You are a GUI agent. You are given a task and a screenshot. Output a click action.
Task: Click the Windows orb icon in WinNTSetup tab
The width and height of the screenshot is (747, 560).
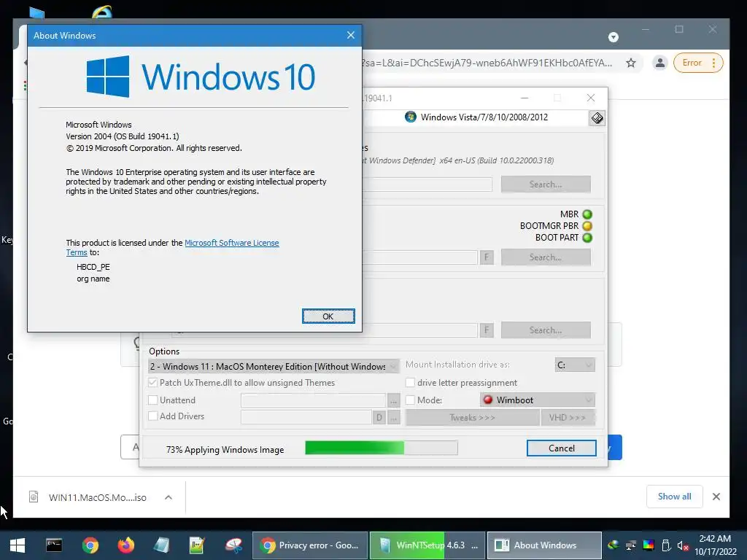(410, 117)
